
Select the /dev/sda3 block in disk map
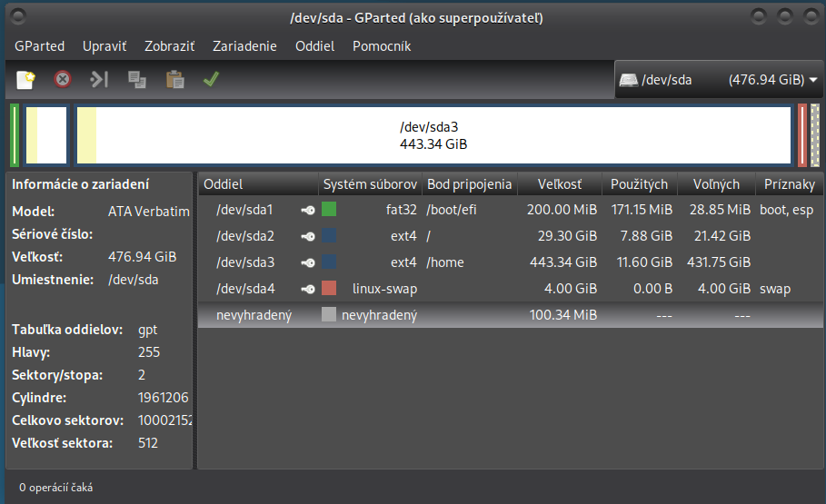433,136
